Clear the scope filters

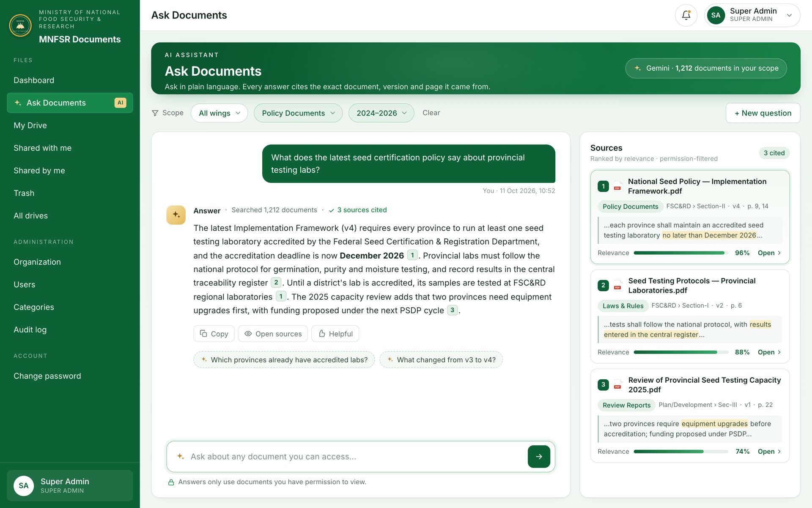click(x=431, y=113)
